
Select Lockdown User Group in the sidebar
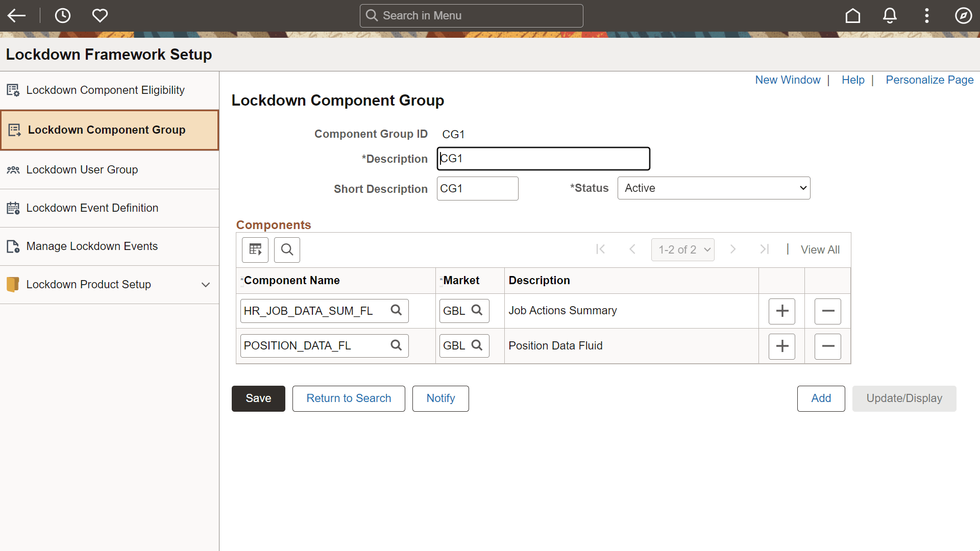click(x=83, y=169)
